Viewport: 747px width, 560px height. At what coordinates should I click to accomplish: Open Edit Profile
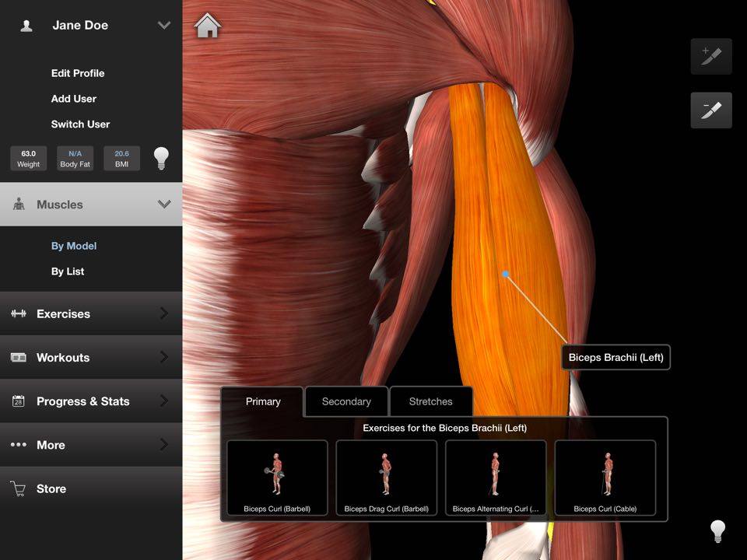point(78,73)
